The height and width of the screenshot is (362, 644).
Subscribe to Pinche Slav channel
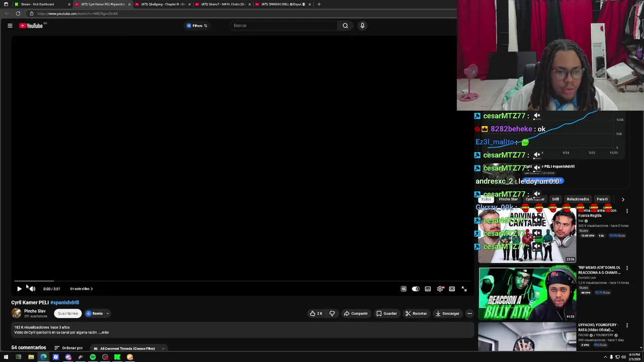click(x=68, y=313)
